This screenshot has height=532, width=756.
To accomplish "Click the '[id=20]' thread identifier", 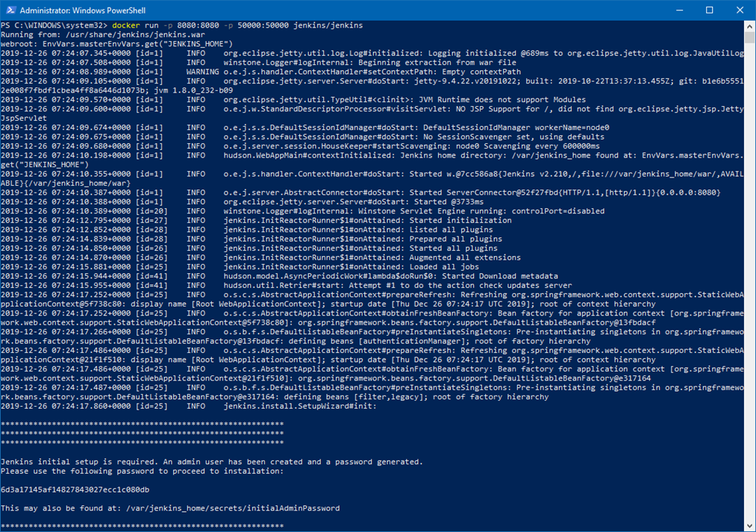I will (x=151, y=211).
